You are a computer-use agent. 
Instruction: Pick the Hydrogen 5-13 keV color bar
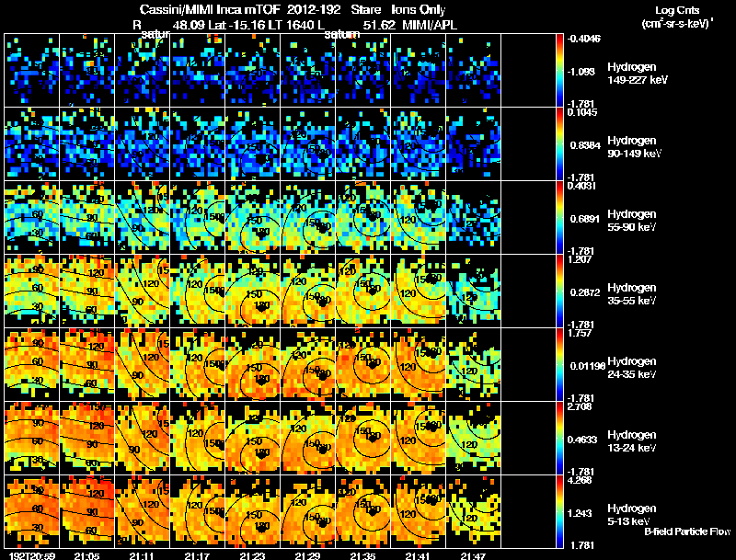(559, 512)
